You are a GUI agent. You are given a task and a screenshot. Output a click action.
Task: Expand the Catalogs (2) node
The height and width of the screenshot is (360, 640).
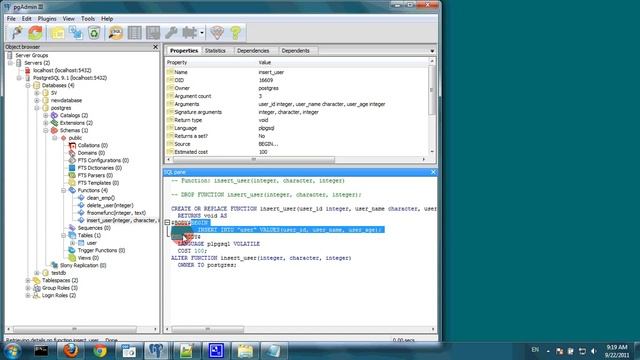tap(46, 116)
